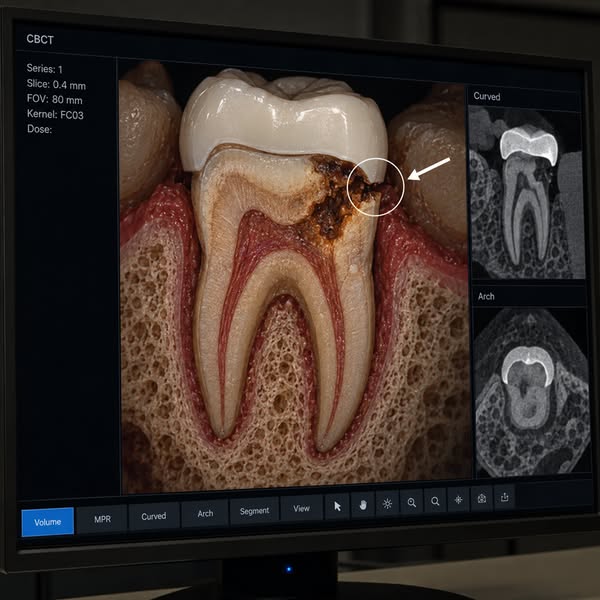
Task: Click the Arch panel axial thumbnail
Action: point(532,393)
